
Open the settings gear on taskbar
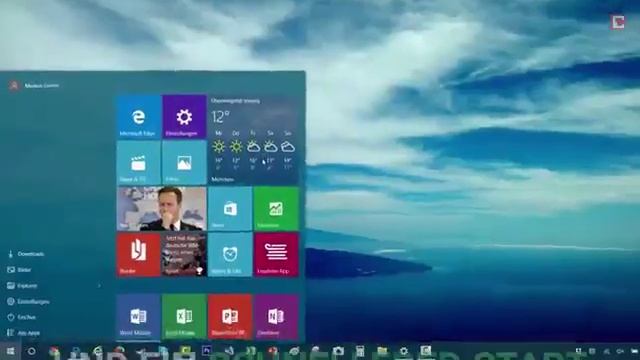point(404,351)
